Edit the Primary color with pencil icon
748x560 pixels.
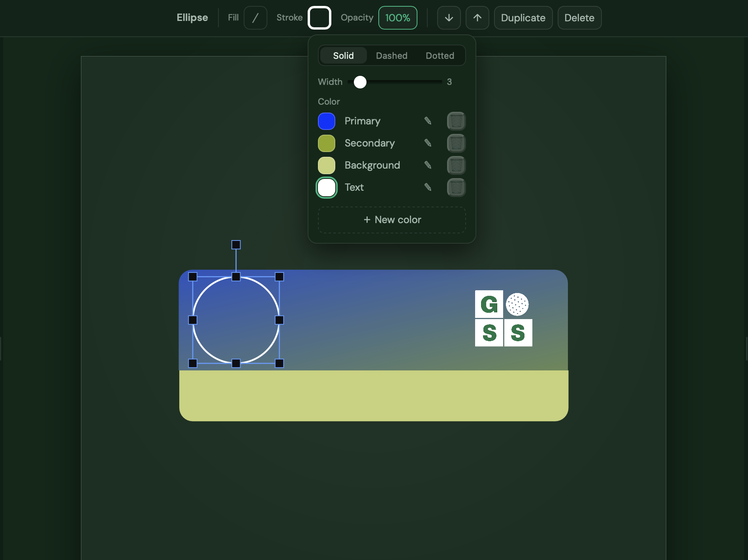click(x=428, y=121)
